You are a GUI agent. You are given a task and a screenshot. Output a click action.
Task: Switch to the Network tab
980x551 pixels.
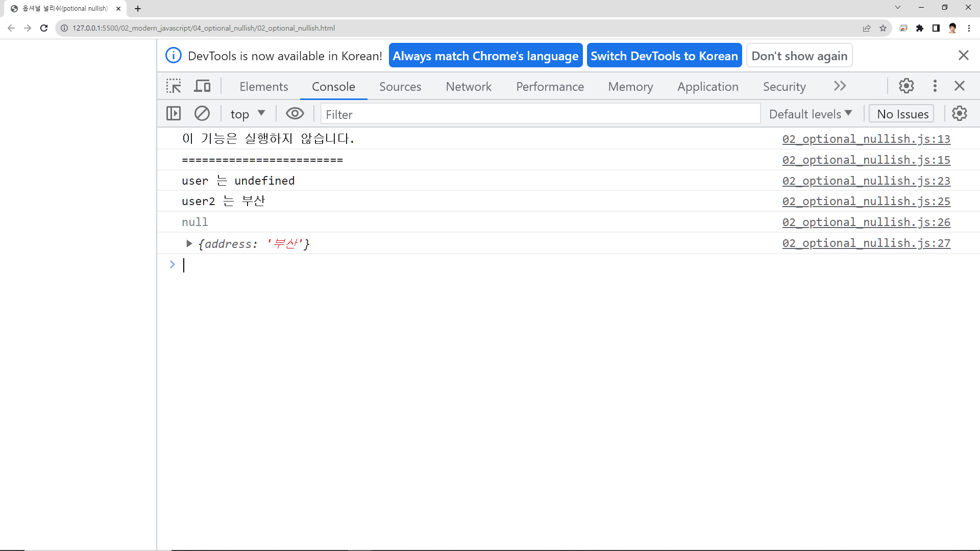[468, 87]
